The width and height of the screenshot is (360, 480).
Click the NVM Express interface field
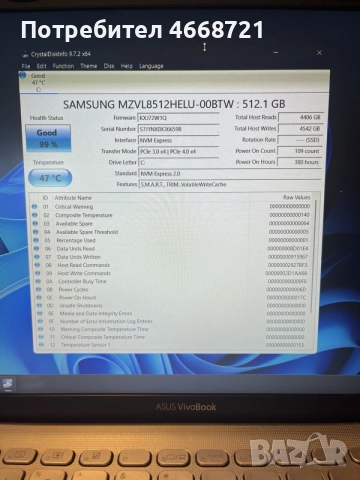click(x=178, y=140)
